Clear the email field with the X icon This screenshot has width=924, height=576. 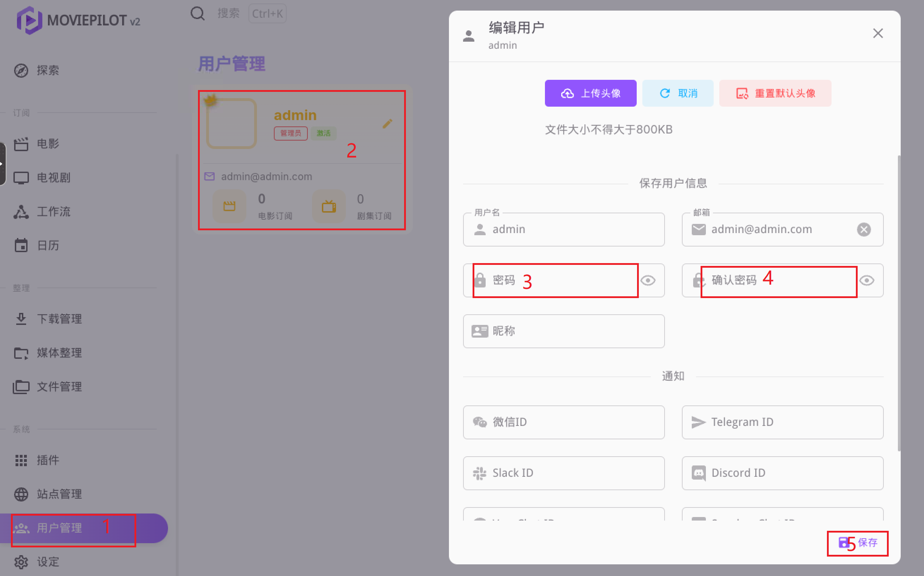(x=864, y=229)
